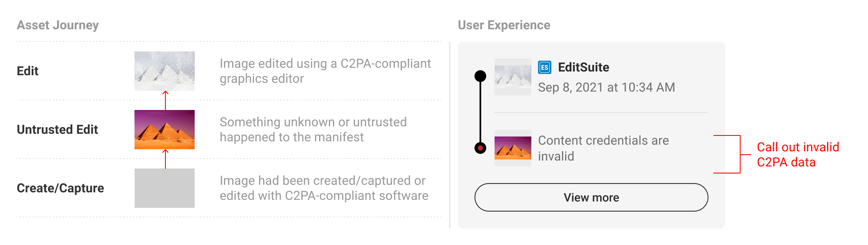The height and width of the screenshot is (245, 868).
Task: Click the View more button
Action: [x=591, y=197]
